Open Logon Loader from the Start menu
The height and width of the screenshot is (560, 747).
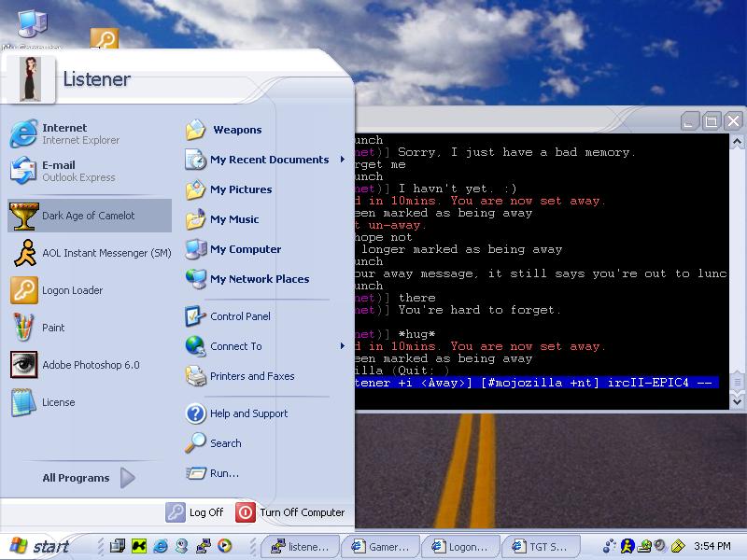tap(72, 290)
